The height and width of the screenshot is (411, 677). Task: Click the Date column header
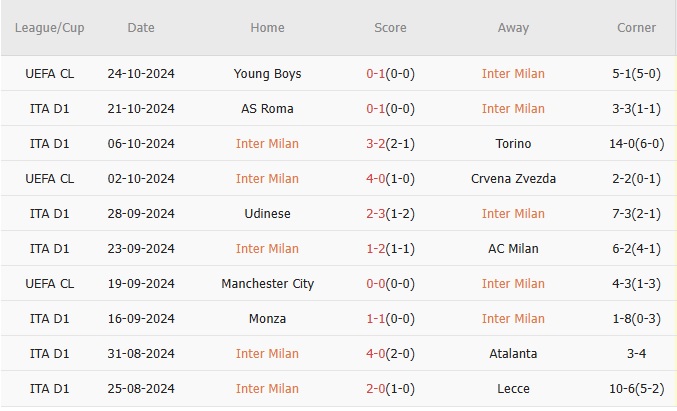coord(141,28)
